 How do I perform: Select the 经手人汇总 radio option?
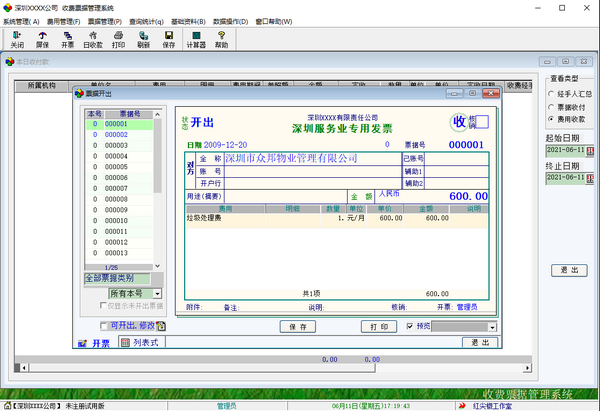[551, 91]
